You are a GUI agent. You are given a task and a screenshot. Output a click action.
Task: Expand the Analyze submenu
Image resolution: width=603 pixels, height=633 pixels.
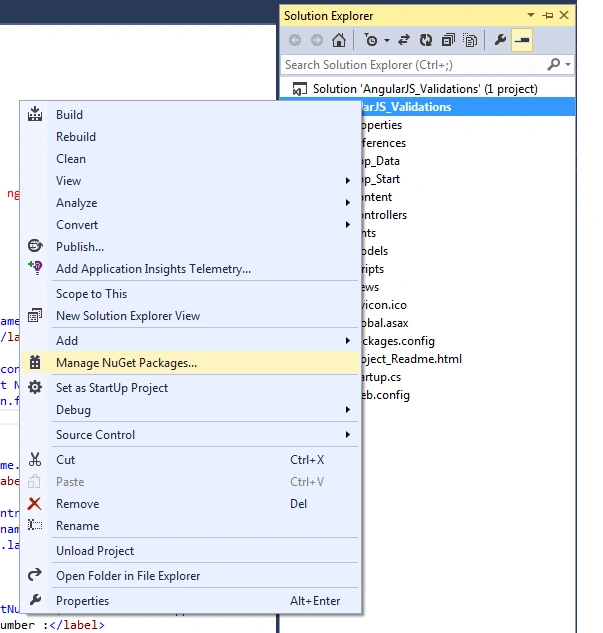(191, 203)
